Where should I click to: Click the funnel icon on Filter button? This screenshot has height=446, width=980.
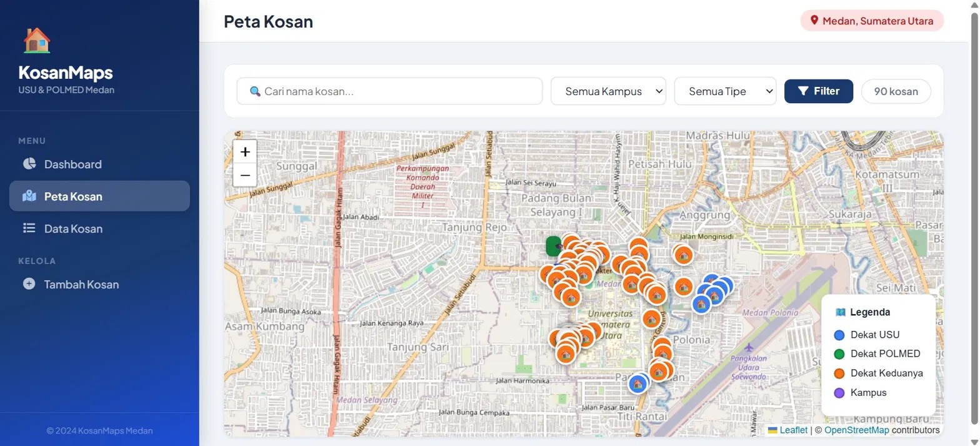tap(804, 91)
